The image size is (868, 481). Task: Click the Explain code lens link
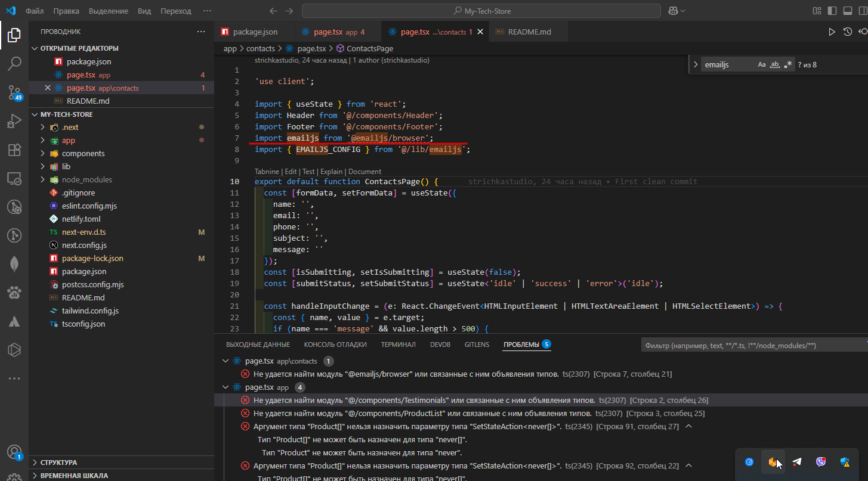tap(335, 171)
